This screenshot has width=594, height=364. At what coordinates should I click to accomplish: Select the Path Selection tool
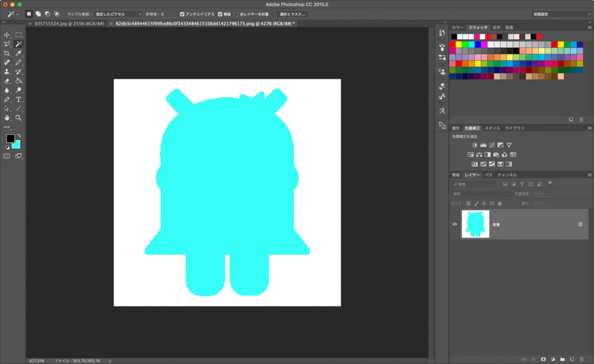coord(7,109)
